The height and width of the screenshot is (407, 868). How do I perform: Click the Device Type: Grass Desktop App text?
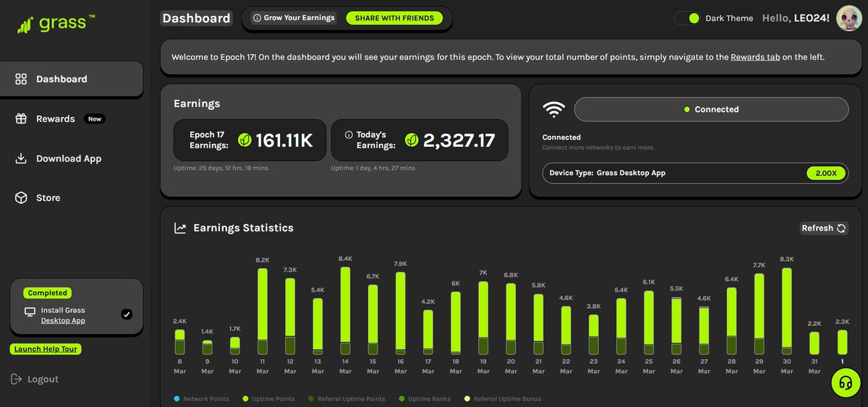[x=608, y=173]
